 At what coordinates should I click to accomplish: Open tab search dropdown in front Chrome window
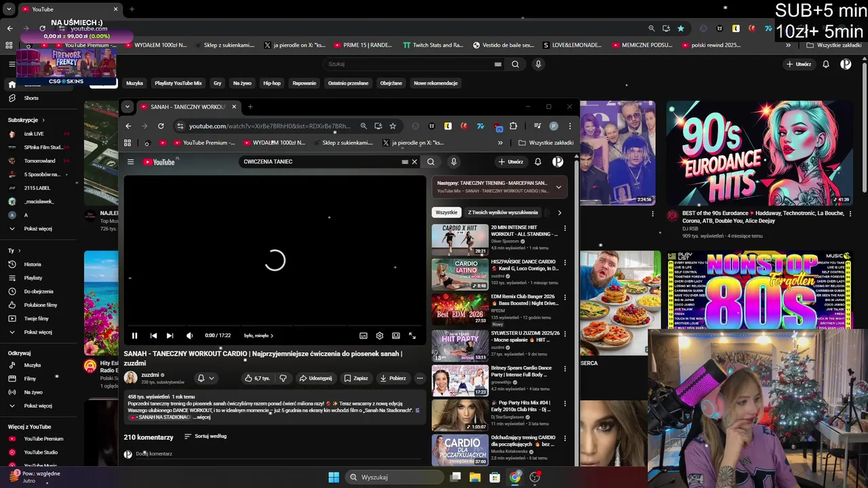(x=127, y=106)
